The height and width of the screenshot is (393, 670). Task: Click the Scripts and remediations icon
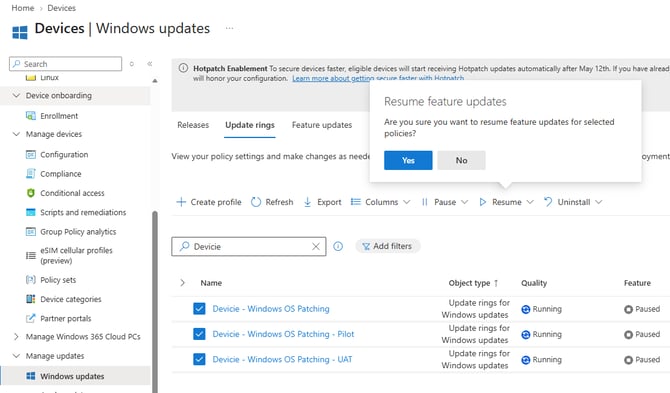tap(31, 212)
